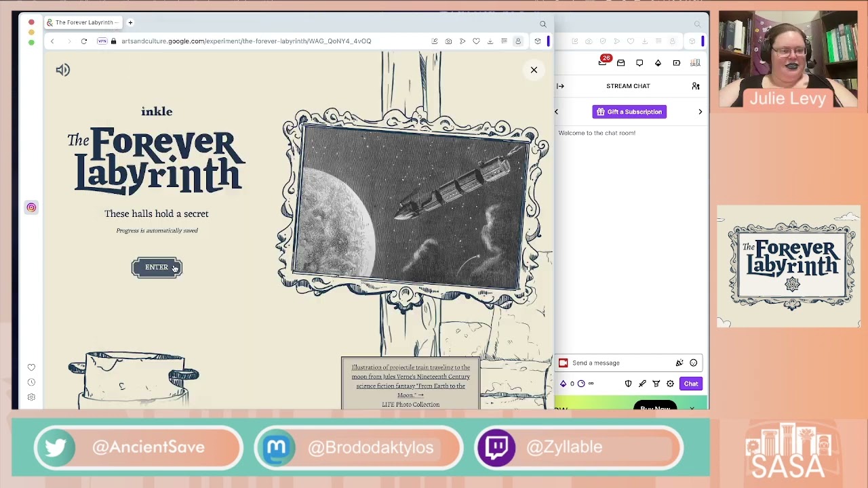Open Instagram in the browser sidebar
Screen dimensions: 868x488
31,207
